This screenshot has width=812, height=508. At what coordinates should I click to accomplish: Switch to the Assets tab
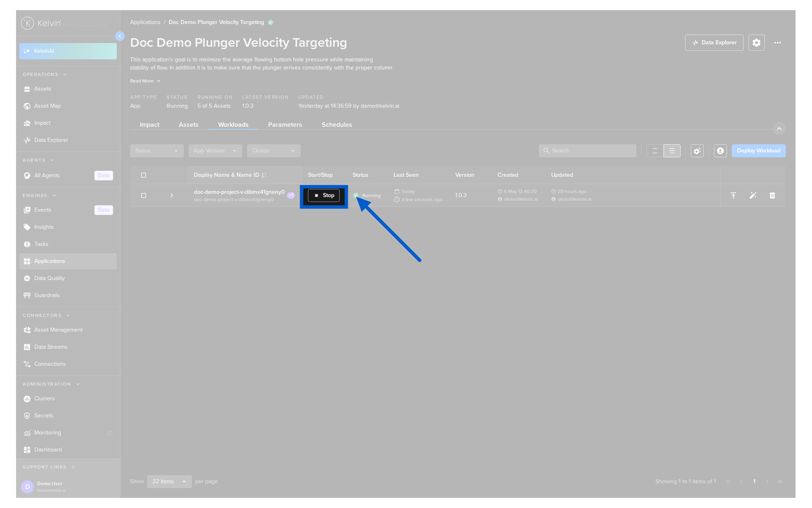point(189,124)
